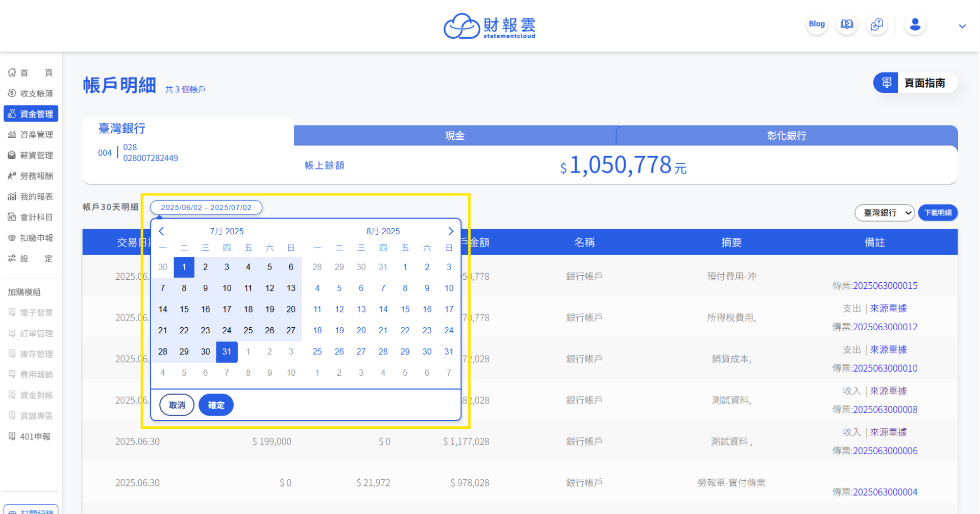This screenshot has width=980, height=514.
Task: Pick July 15 in the calendar
Action: [x=184, y=309]
